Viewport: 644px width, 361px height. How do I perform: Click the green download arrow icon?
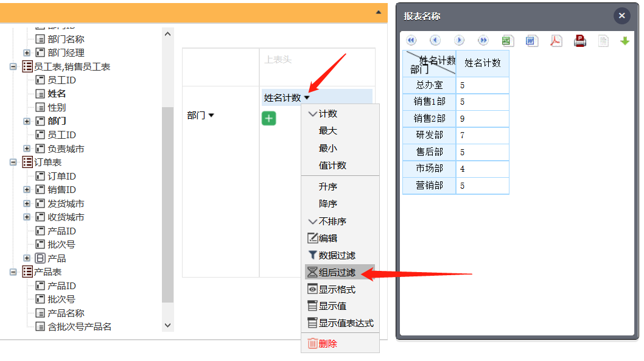[625, 41]
